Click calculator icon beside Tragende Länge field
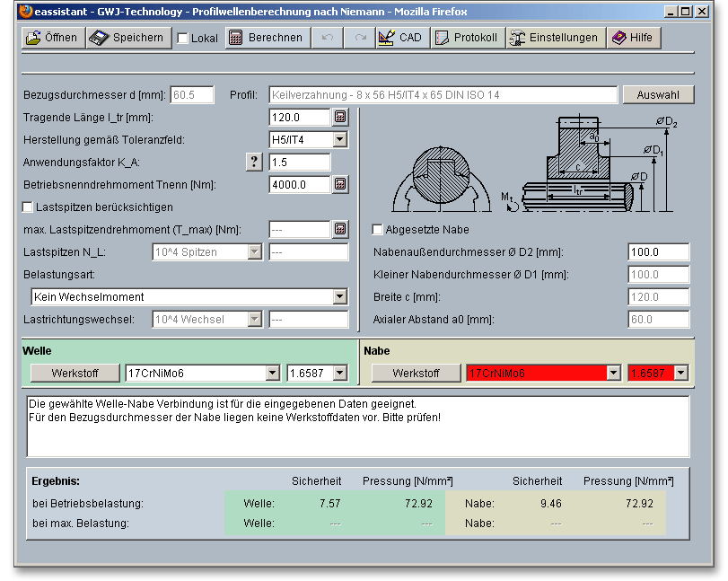 coord(340,118)
